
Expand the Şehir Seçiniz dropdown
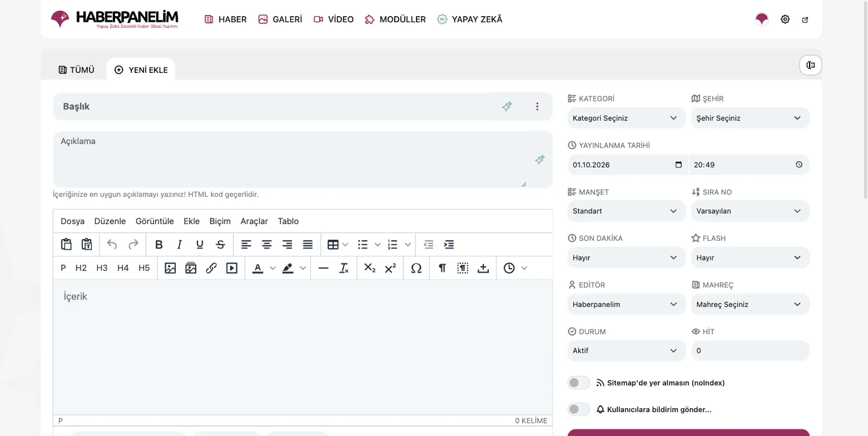pyautogui.click(x=750, y=118)
